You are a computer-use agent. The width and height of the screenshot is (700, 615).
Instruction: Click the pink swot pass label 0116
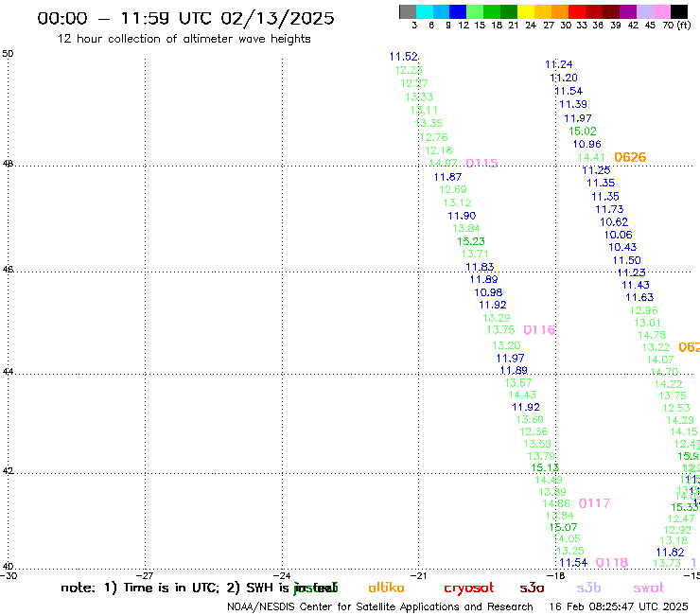[539, 330]
